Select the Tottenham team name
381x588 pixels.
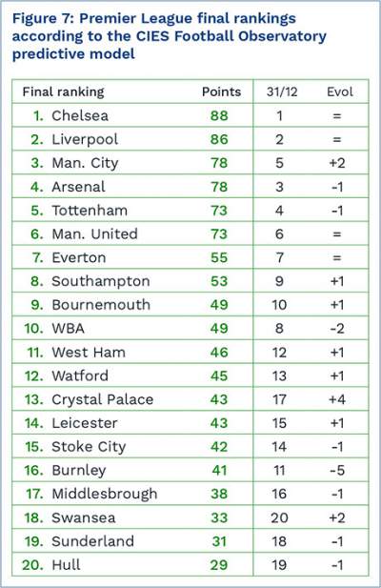tap(90, 211)
